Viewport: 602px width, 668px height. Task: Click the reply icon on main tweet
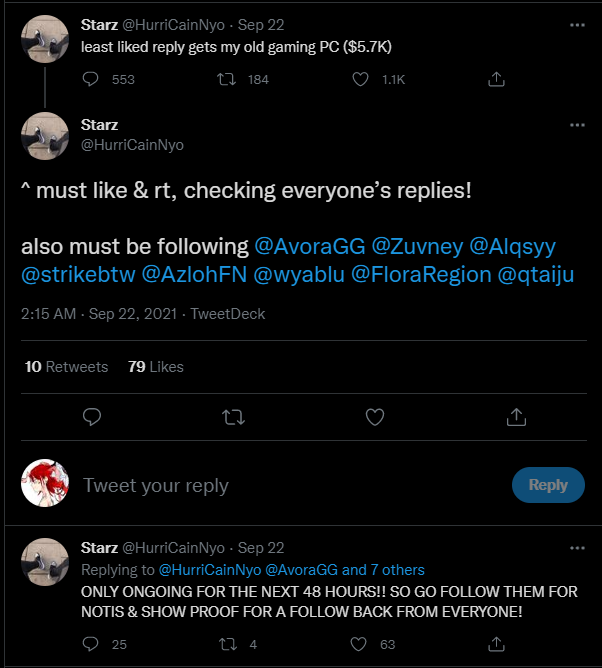click(92, 415)
